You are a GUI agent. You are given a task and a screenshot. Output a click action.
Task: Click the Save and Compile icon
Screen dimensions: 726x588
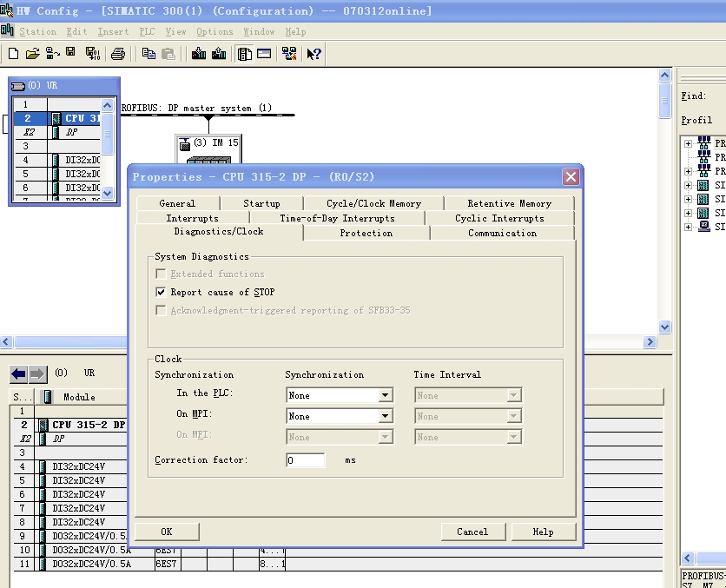[92, 54]
